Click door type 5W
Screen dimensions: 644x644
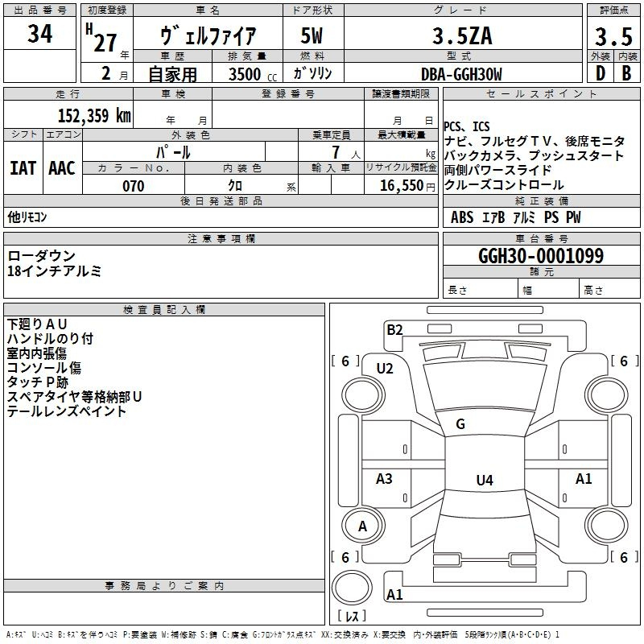(312, 35)
